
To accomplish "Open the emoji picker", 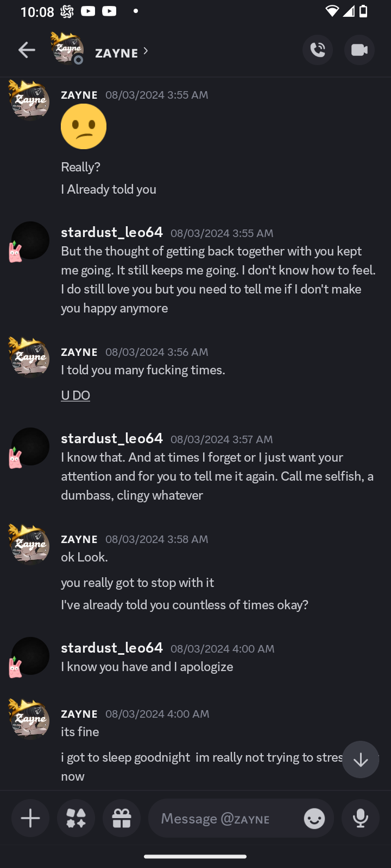I will point(314,818).
